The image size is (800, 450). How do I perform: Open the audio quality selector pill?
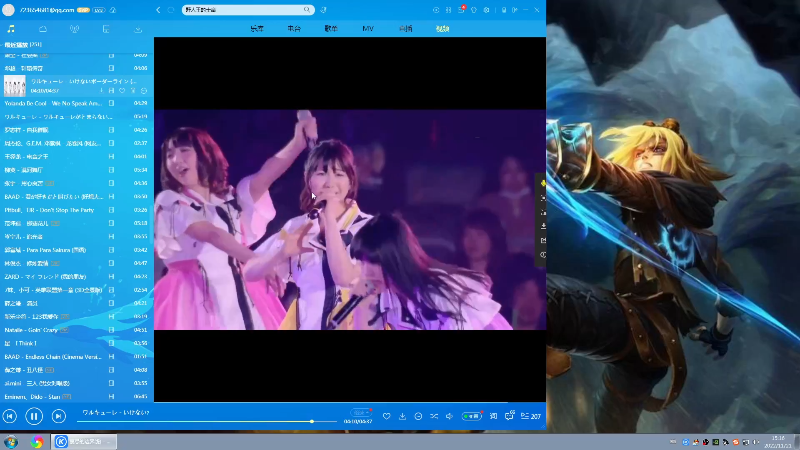click(x=360, y=412)
